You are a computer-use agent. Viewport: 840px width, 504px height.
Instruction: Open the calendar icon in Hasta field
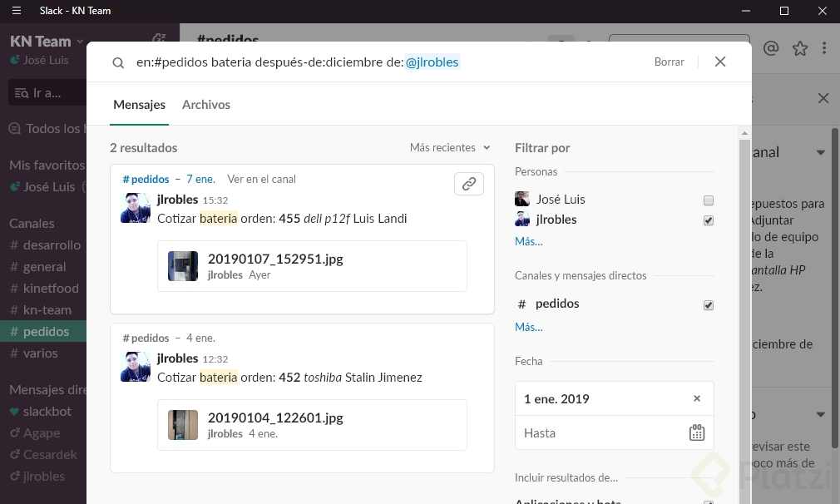pyautogui.click(x=696, y=432)
